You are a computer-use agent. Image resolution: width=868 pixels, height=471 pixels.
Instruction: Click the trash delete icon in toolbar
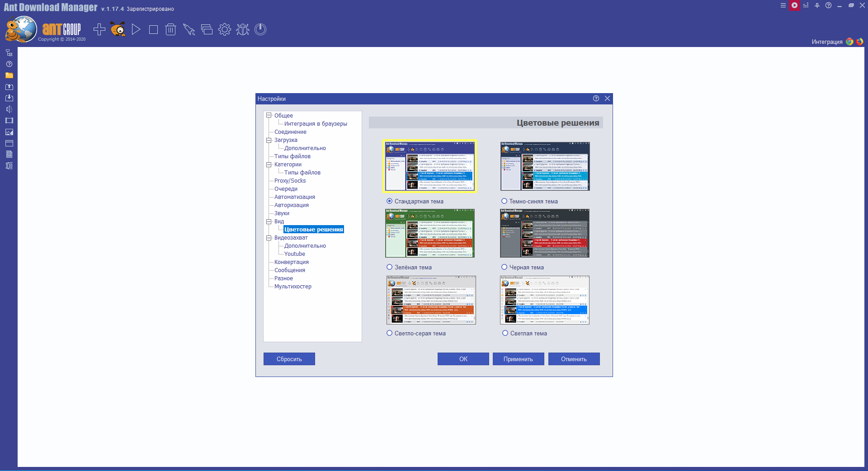coord(170,30)
